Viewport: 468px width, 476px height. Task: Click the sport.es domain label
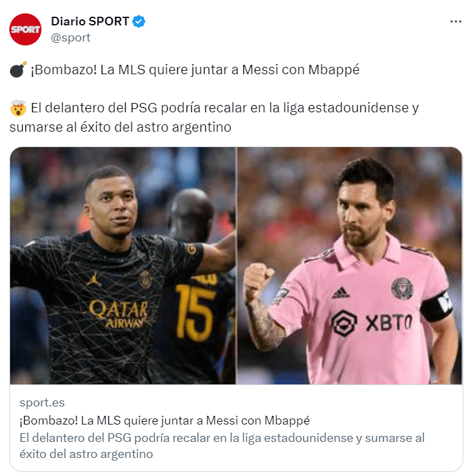click(42, 403)
